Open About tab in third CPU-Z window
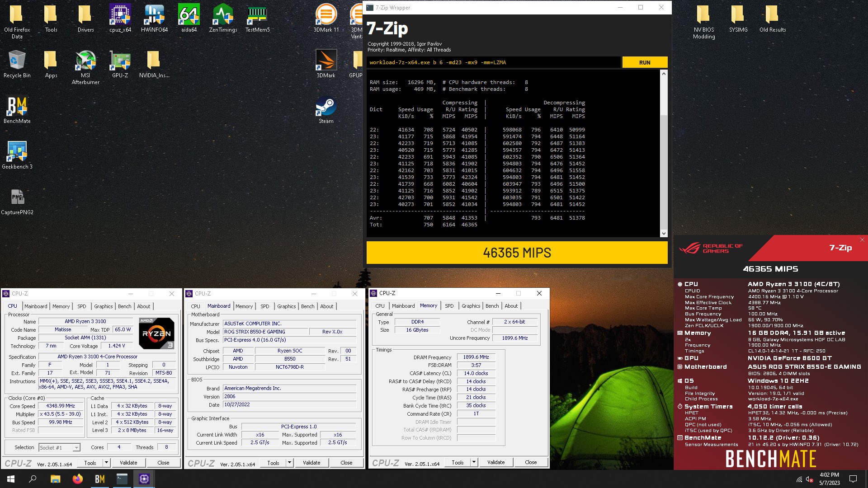Viewport: 868px width, 488px height. pyautogui.click(x=511, y=306)
